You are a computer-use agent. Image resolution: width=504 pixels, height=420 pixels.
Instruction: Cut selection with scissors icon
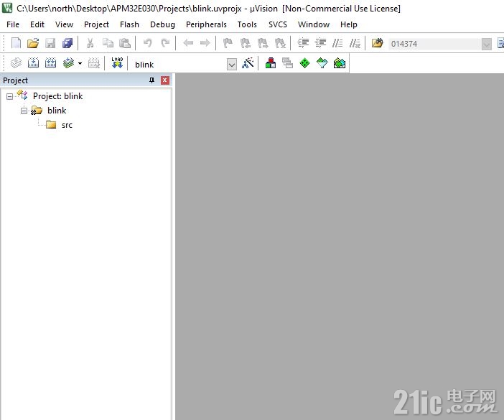(x=90, y=43)
